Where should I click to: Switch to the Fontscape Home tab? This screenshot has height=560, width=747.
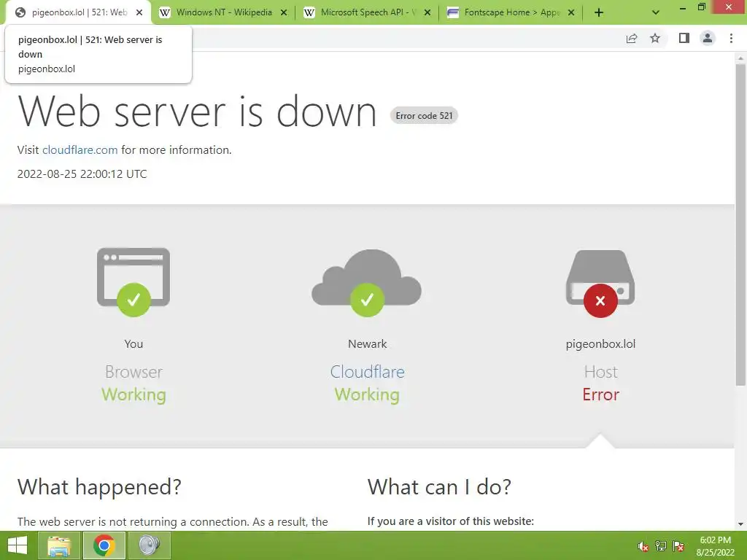(x=512, y=12)
